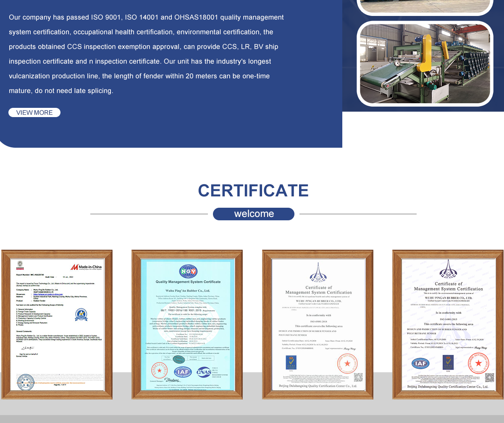Click the CERTIFICATE heading
Screen dimensions: 504x423
[x=253, y=191]
